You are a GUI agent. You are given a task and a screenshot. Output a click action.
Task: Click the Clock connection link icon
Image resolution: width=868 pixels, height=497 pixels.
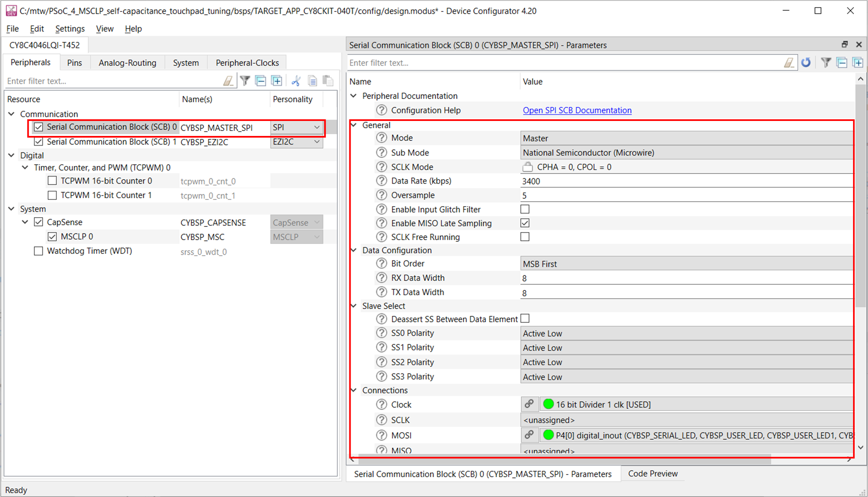pyautogui.click(x=529, y=404)
